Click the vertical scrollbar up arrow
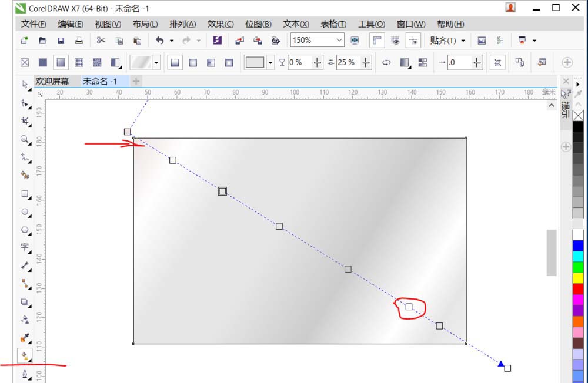Image resolution: width=588 pixels, height=383 pixels. coord(552,105)
